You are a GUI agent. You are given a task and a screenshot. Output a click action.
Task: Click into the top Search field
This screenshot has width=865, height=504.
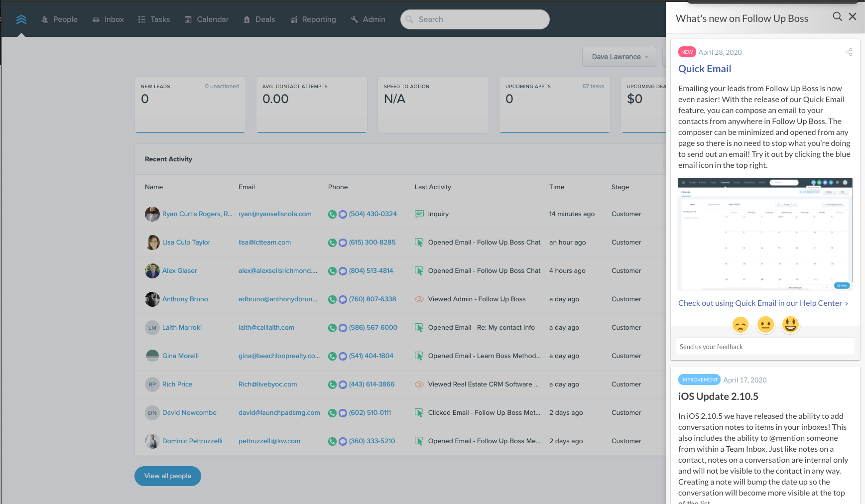pyautogui.click(x=474, y=19)
